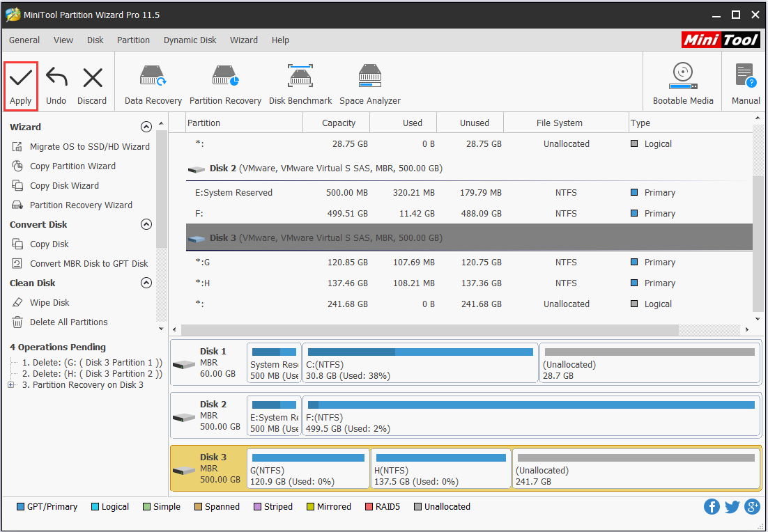768x532 pixels.
Task: Collapse the Clean Disk section
Action: [x=146, y=283]
